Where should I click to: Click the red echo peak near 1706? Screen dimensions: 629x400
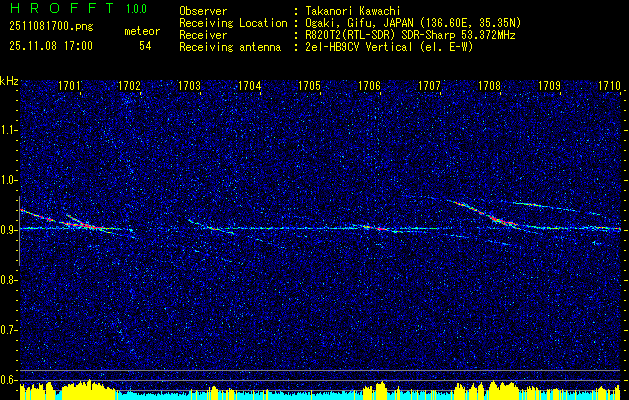pyautogui.click(x=378, y=228)
